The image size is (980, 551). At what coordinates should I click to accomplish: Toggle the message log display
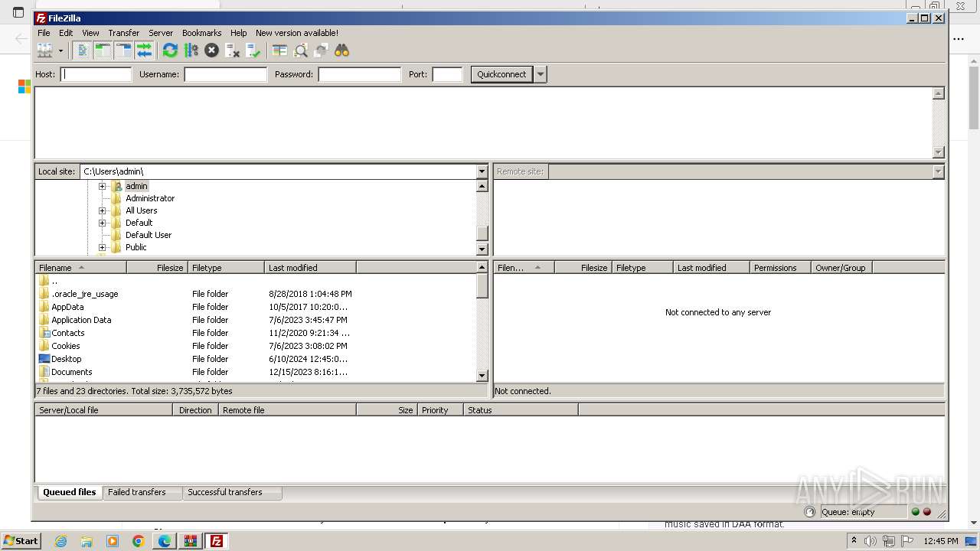pos(82,51)
